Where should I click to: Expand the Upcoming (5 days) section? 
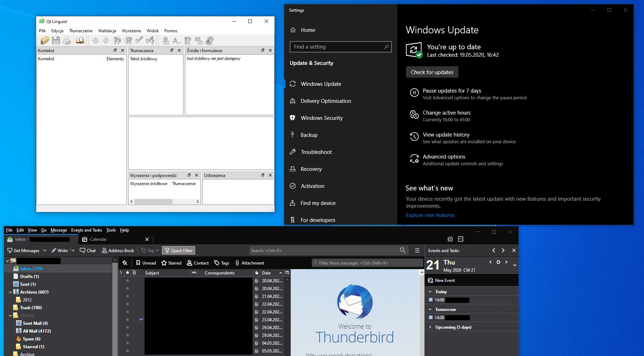(430, 327)
